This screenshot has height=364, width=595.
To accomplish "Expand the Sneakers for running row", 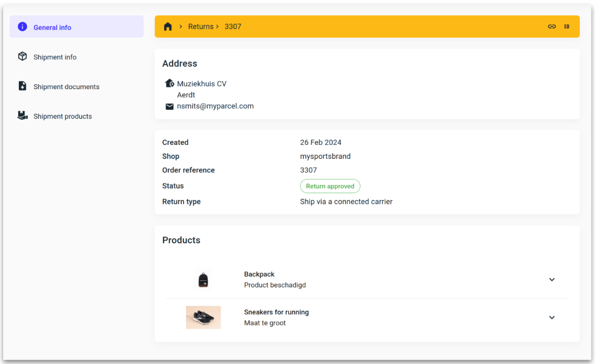I will tap(552, 317).
